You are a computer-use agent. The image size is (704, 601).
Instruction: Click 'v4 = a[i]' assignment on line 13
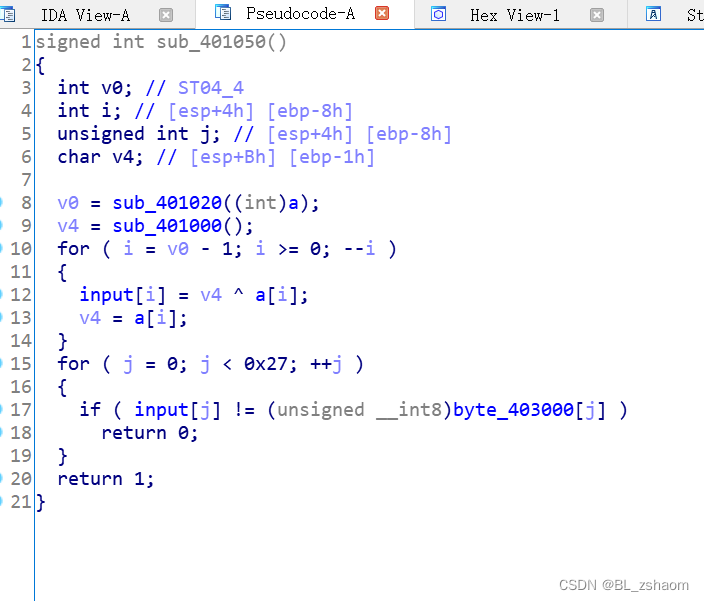click(133, 318)
